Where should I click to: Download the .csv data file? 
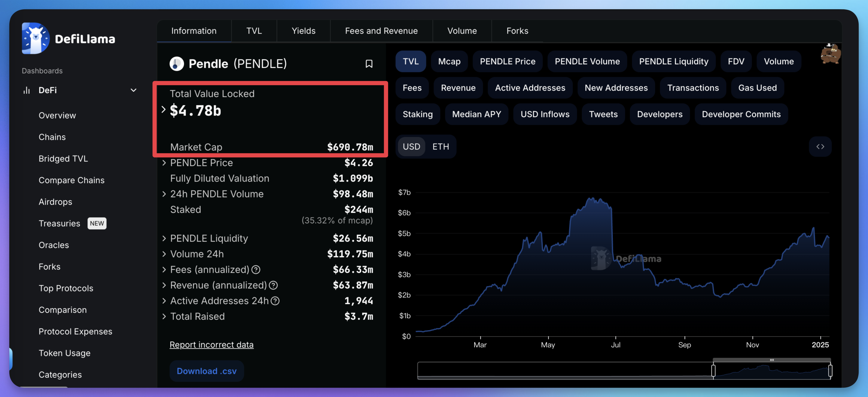[x=206, y=371]
